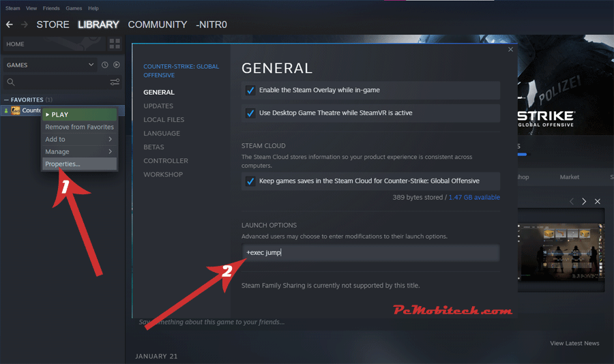Click the Counter-Strike game icon in favorites
Viewport: 614px width, 364px height.
click(16, 110)
